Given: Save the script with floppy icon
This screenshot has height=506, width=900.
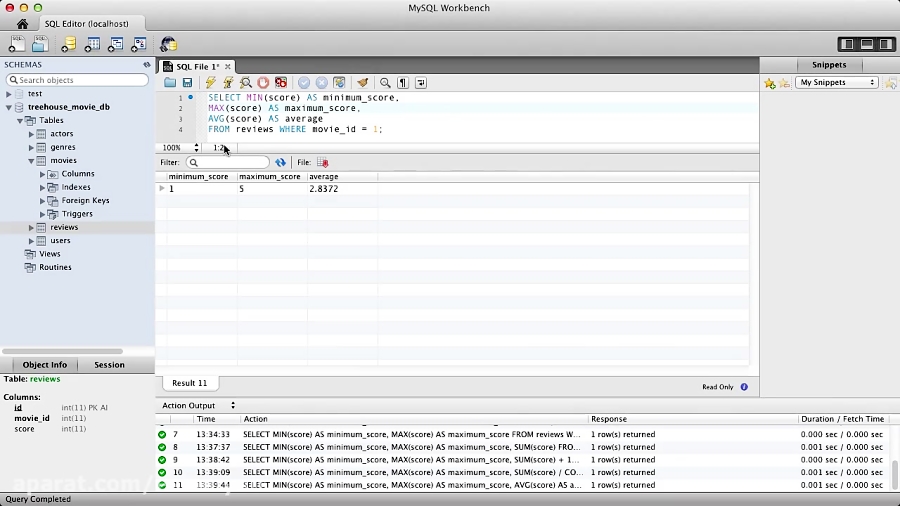Looking at the screenshot, I should [187, 83].
